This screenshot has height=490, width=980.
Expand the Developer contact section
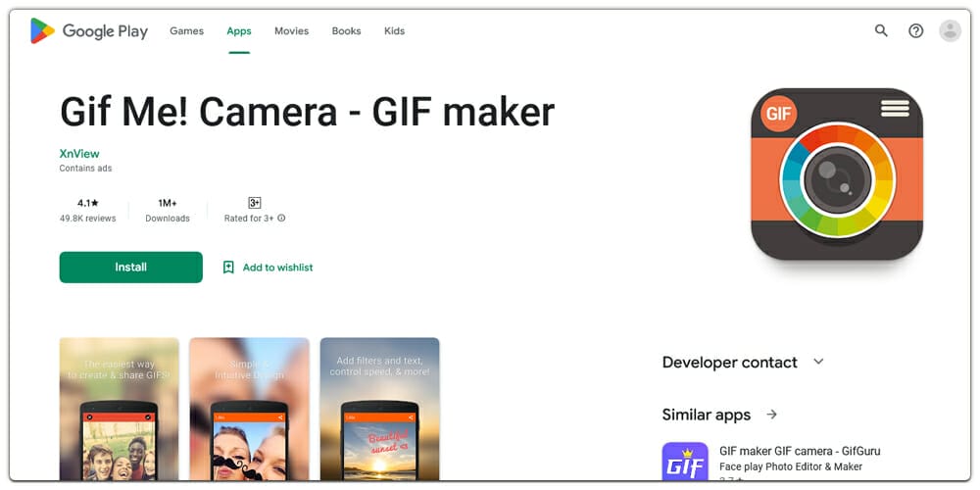[x=818, y=362]
